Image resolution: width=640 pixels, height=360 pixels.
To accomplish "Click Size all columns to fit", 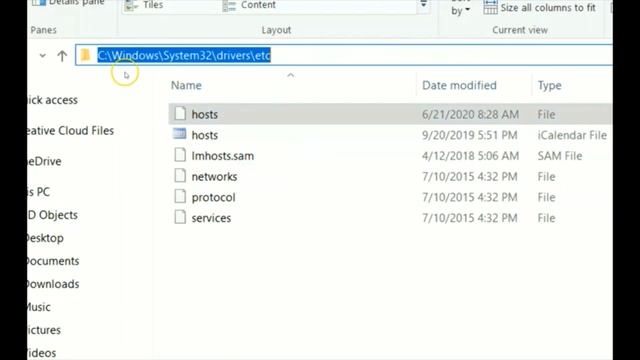I will click(548, 8).
